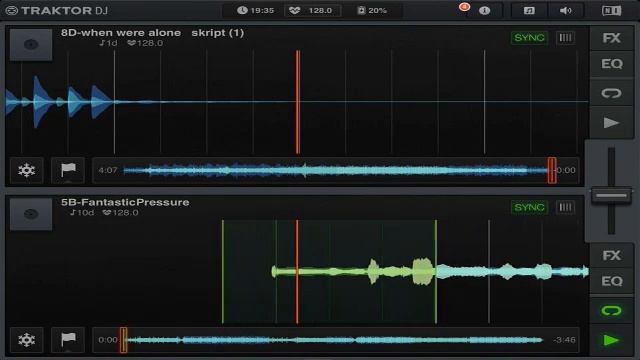Enable loop on top deck
Viewport: 640px width, 360px height.
point(611,93)
